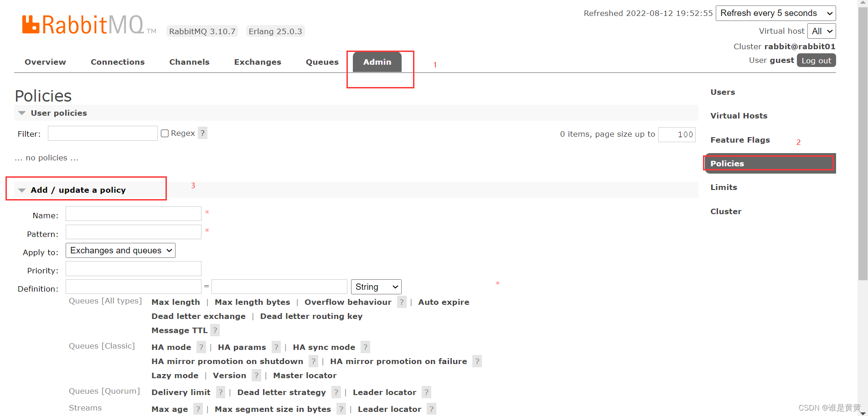The height and width of the screenshot is (416, 868).
Task: Insert Master locator definition key
Action: click(x=305, y=375)
